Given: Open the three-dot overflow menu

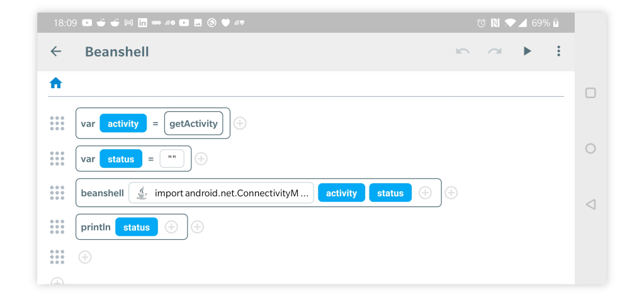Looking at the screenshot, I should (x=558, y=52).
